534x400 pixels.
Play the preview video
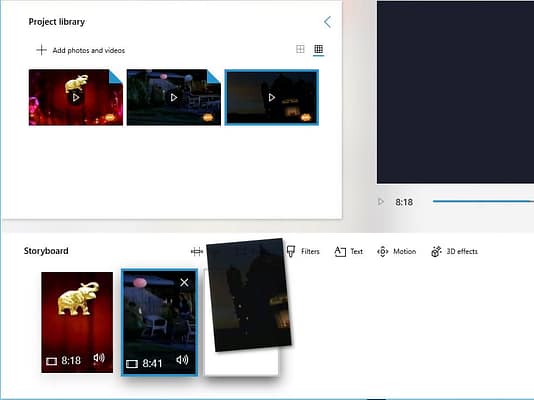pos(381,202)
